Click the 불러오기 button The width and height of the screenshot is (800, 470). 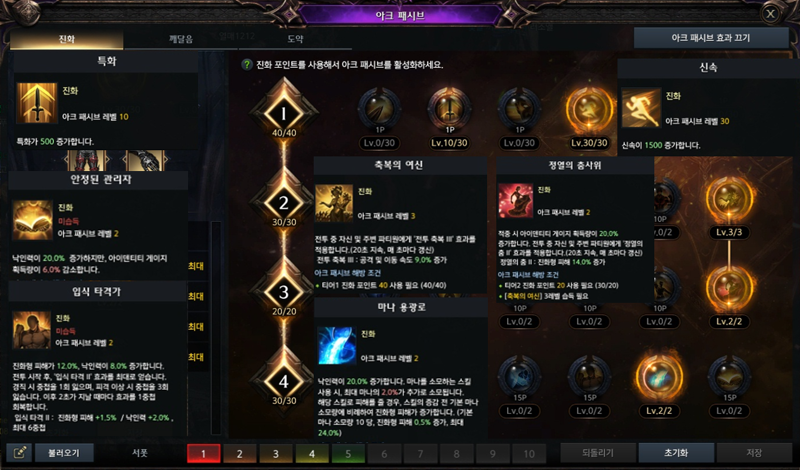[x=64, y=453]
